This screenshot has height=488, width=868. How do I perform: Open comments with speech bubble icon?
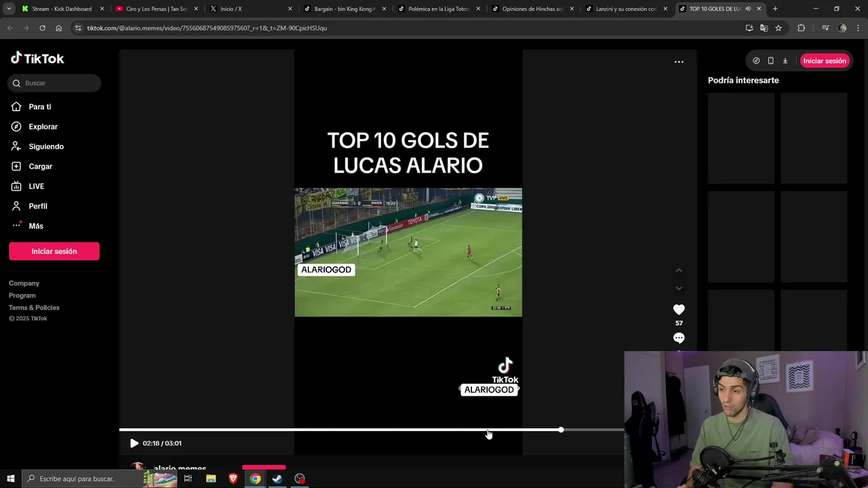coord(679,338)
